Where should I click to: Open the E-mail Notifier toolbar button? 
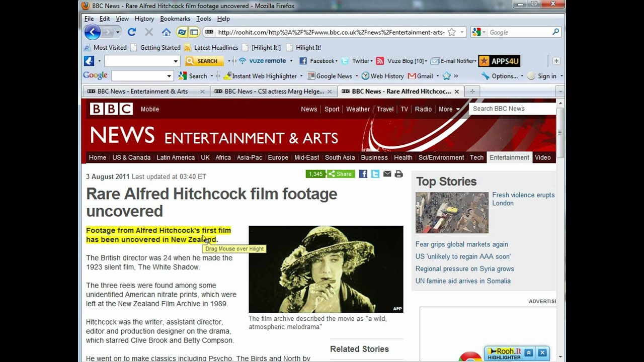point(453,61)
